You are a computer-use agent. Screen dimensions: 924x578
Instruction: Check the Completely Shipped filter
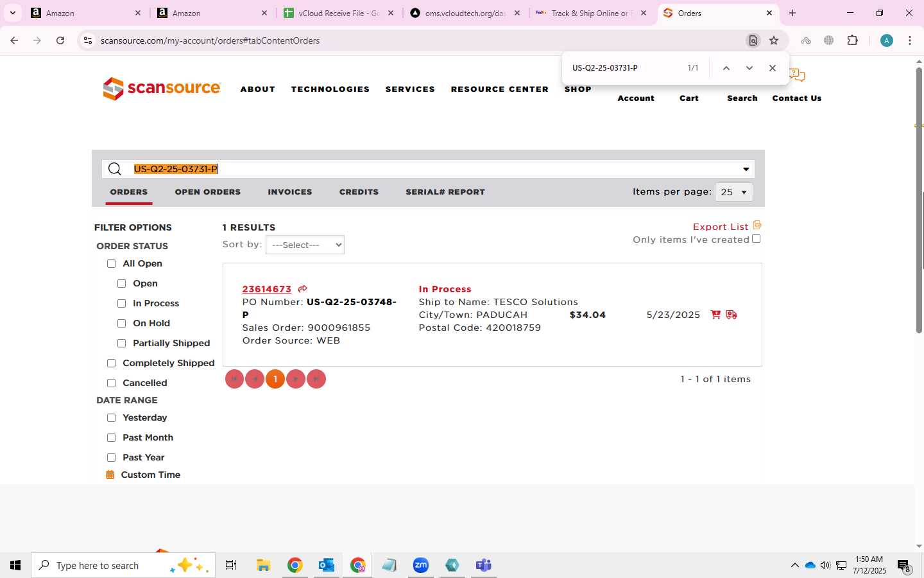[x=111, y=363]
